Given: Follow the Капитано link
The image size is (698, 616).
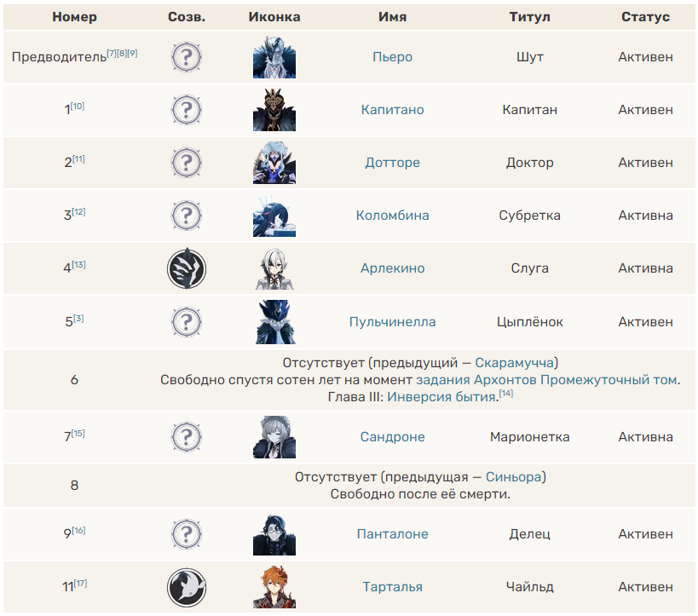Looking at the screenshot, I should pos(392,110).
